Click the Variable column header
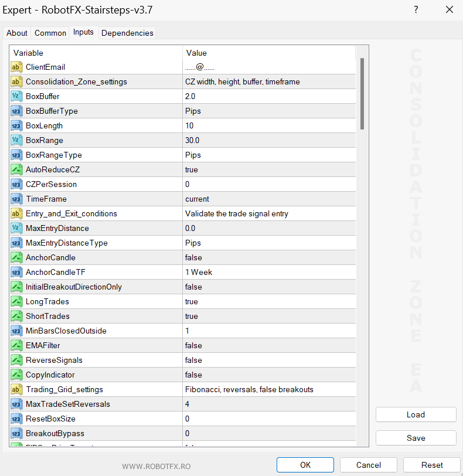The image size is (463, 476). click(96, 53)
